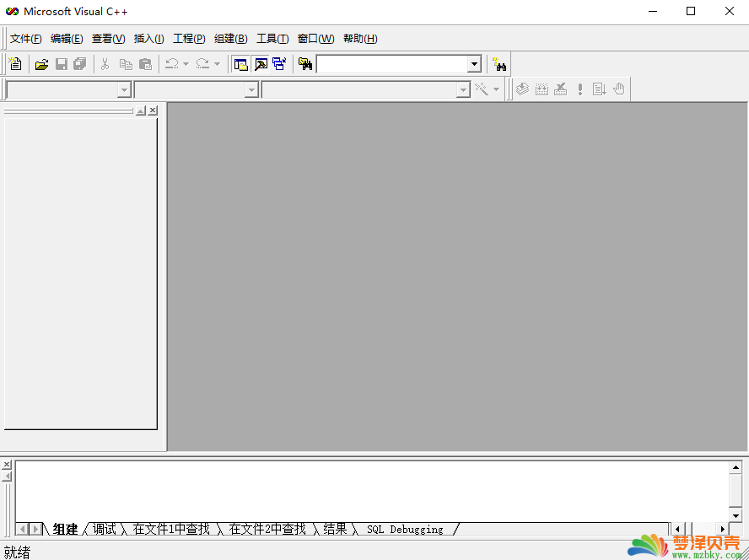Toggle the Workspace window button

click(x=240, y=64)
